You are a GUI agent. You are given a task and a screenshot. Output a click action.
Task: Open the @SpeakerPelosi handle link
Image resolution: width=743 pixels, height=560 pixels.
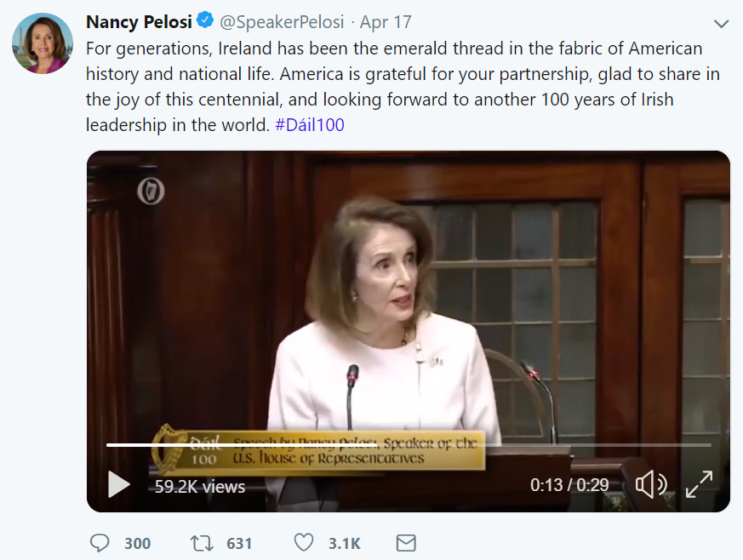click(282, 22)
